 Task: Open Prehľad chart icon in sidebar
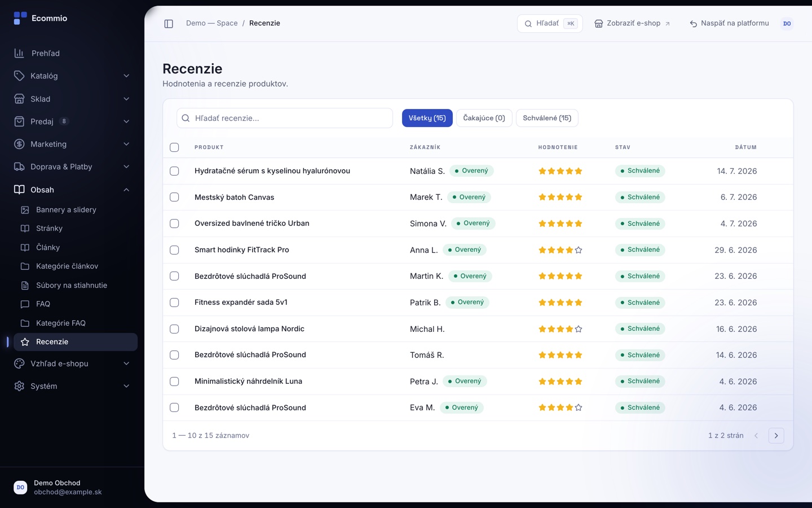[19, 53]
